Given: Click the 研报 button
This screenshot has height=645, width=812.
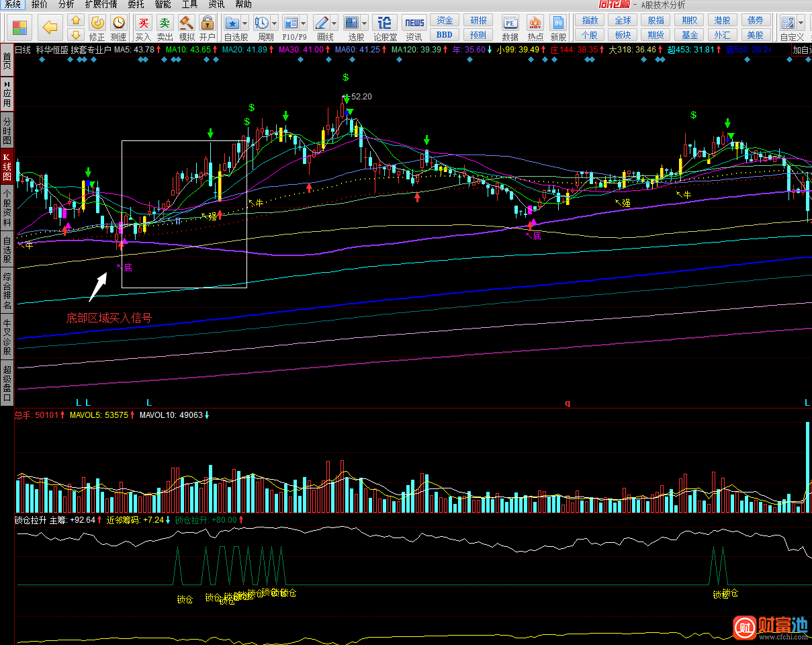Looking at the screenshot, I should point(478,20).
